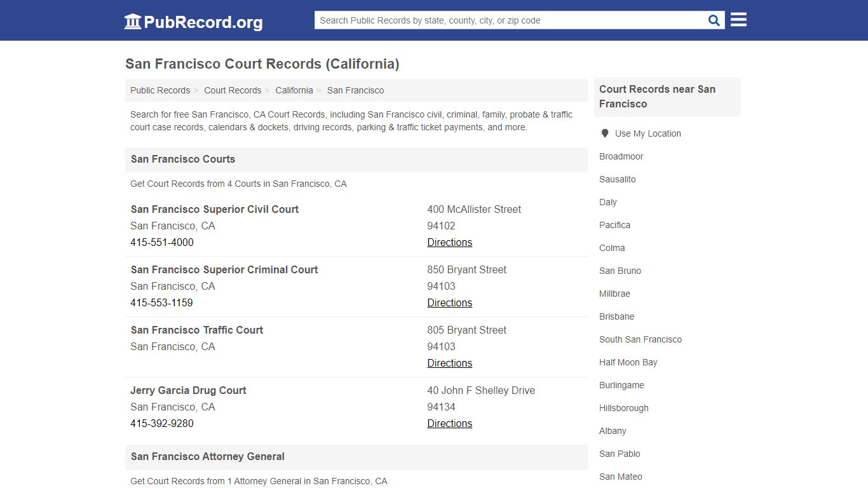Get Directions to 850 Bryant Street

click(449, 302)
